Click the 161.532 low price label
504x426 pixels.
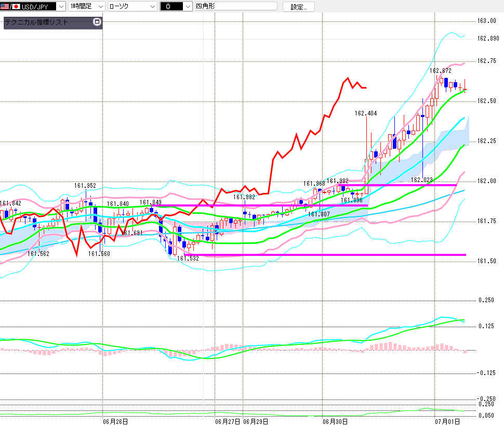[188, 258]
